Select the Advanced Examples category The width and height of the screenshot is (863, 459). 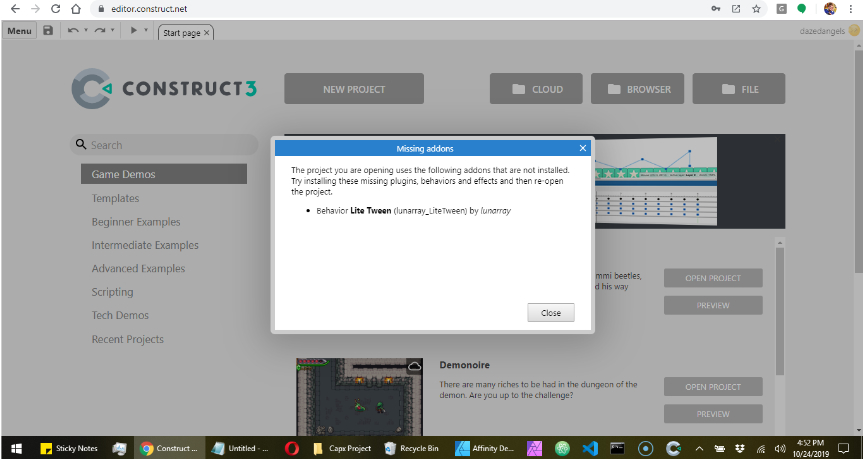pyautogui.click(x=138, y=269)
